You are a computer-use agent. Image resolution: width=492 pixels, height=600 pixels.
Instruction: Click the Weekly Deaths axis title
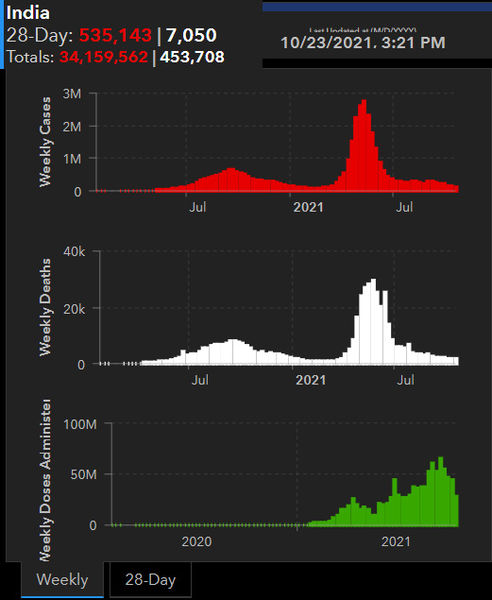[x=45, y=307]
